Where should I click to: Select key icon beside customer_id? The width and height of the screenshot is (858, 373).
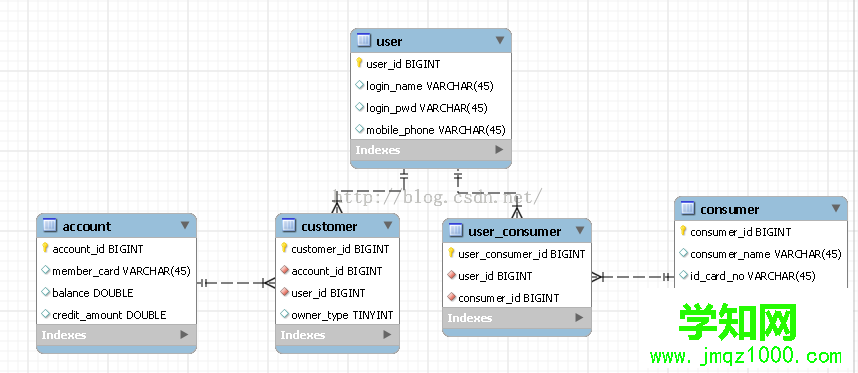pos(284,248)
